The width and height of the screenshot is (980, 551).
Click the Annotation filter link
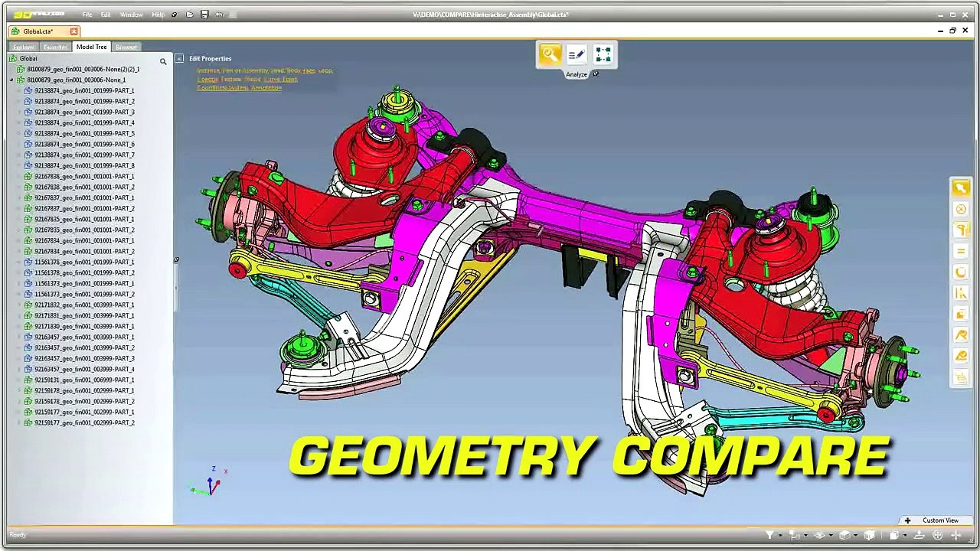click(x=266, y=87)
